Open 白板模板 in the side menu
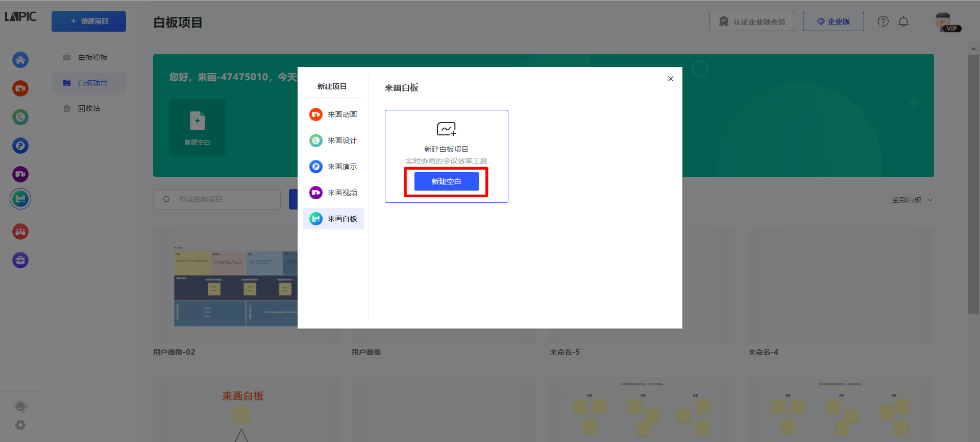Screen dimensions: 980x442 click(x=89, y=57)
